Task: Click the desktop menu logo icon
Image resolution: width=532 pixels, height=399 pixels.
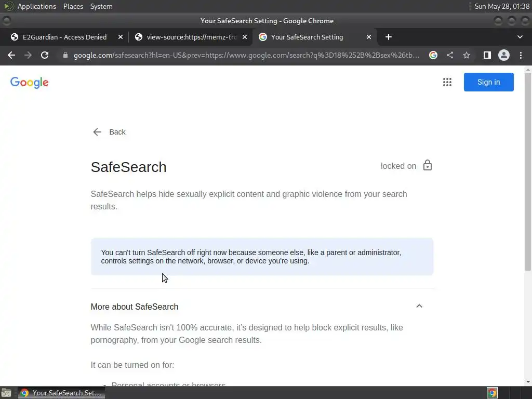Action: click(x=8, y=6)
